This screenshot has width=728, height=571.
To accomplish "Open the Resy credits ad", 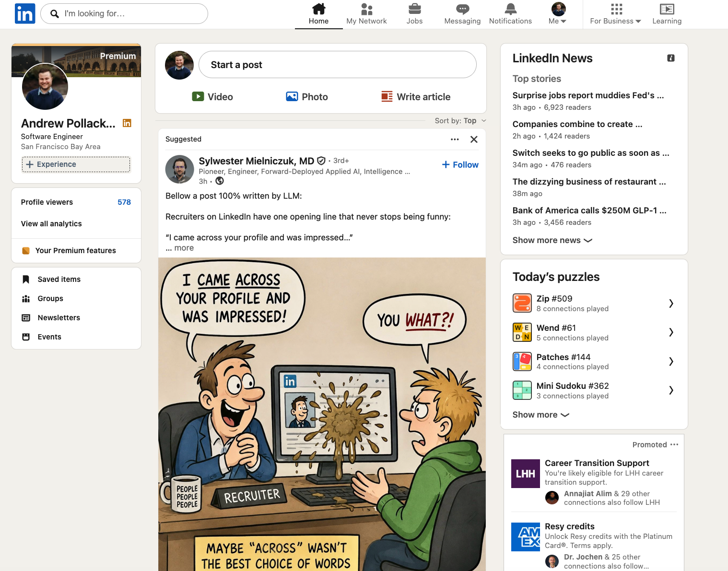I will click(570, 526).
